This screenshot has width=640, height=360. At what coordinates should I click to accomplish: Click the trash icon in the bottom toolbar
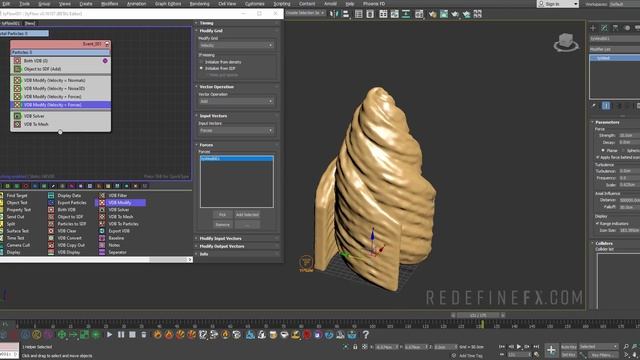point(144,335)
